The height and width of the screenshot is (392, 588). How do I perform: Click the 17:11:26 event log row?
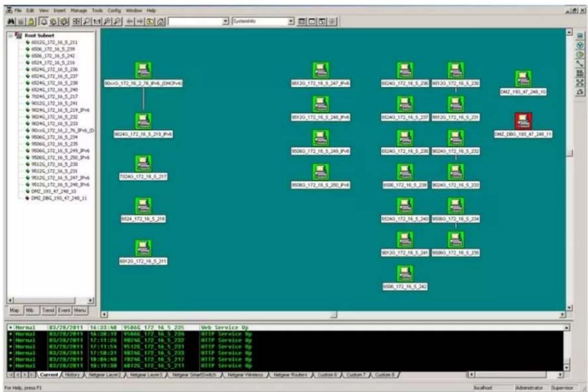click(x=286, y=340)
